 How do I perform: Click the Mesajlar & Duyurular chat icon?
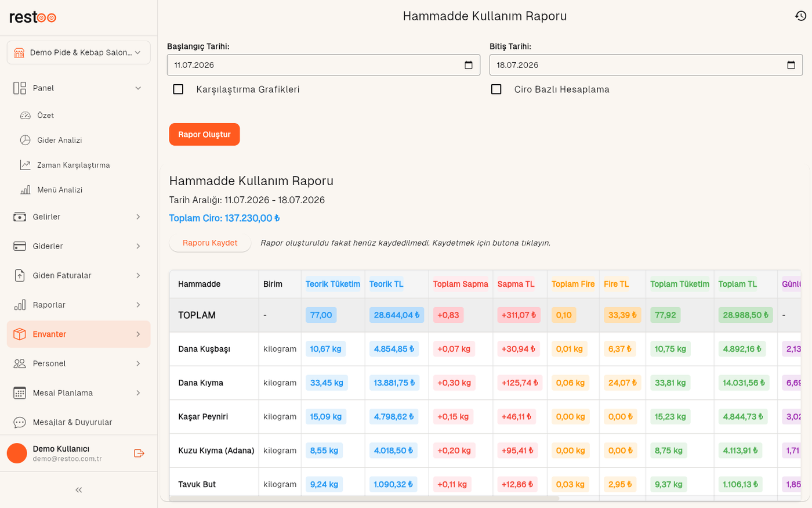click(x=20, y=422)
